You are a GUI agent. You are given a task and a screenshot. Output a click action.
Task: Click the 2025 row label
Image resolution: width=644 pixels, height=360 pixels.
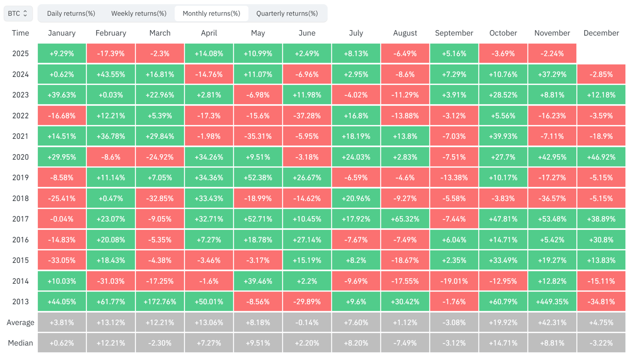tap(20, 53)
